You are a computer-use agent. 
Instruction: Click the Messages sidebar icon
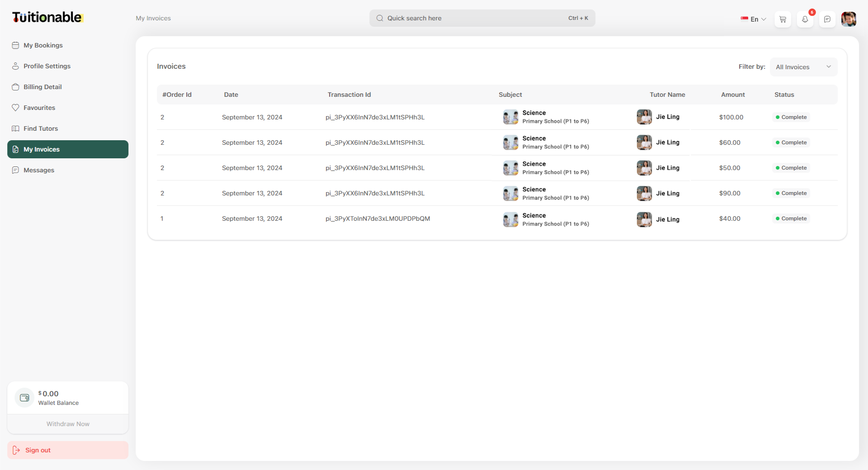click(15, 170)
